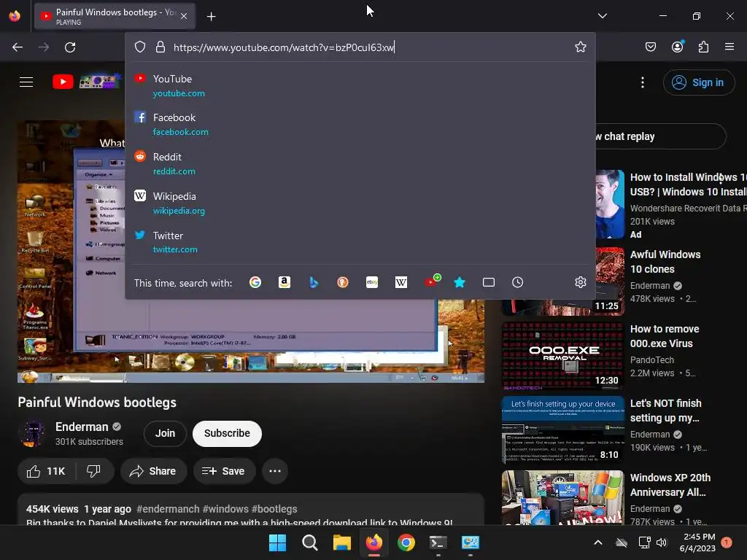Open Awful Windows 10 clones video
Image resolution: width=747 pixels, height=560 pixels.
[665, 262]
